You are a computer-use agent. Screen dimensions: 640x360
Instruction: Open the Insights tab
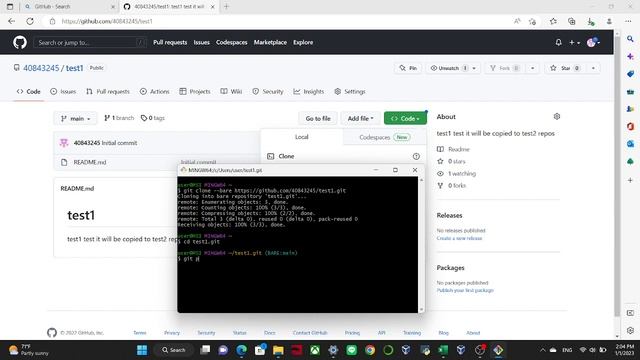point(309,91)
